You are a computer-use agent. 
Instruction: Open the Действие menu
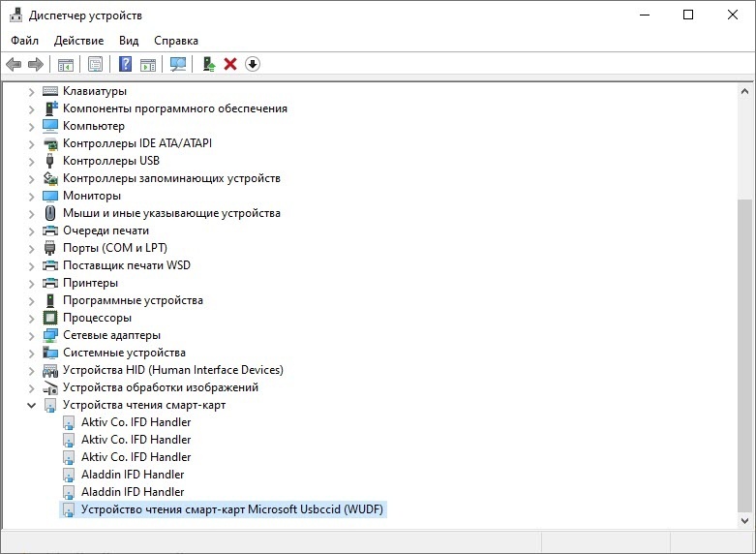(x=78, y=41)
